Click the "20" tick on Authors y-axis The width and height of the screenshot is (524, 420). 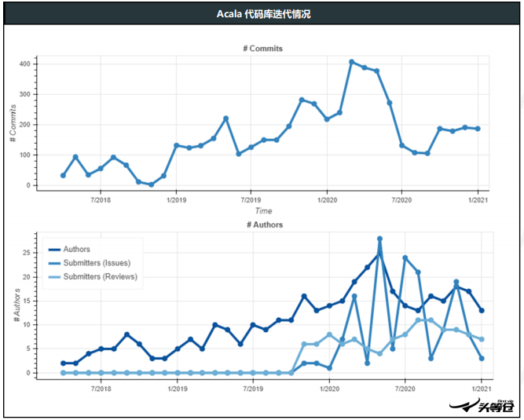(27, 277)
